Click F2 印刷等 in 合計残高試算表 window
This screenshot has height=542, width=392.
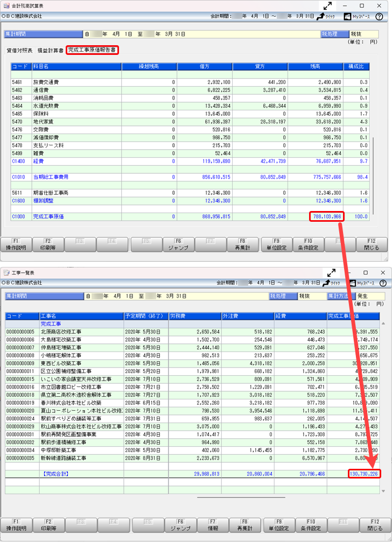click(48, 244)
